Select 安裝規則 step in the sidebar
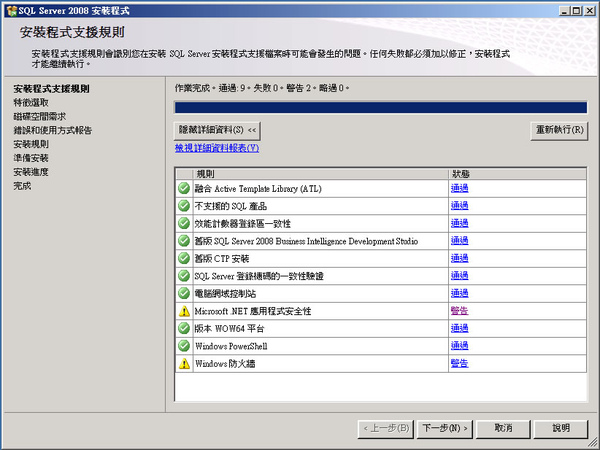The height and width of the screenshot is (450, 600). click(31, 144)
